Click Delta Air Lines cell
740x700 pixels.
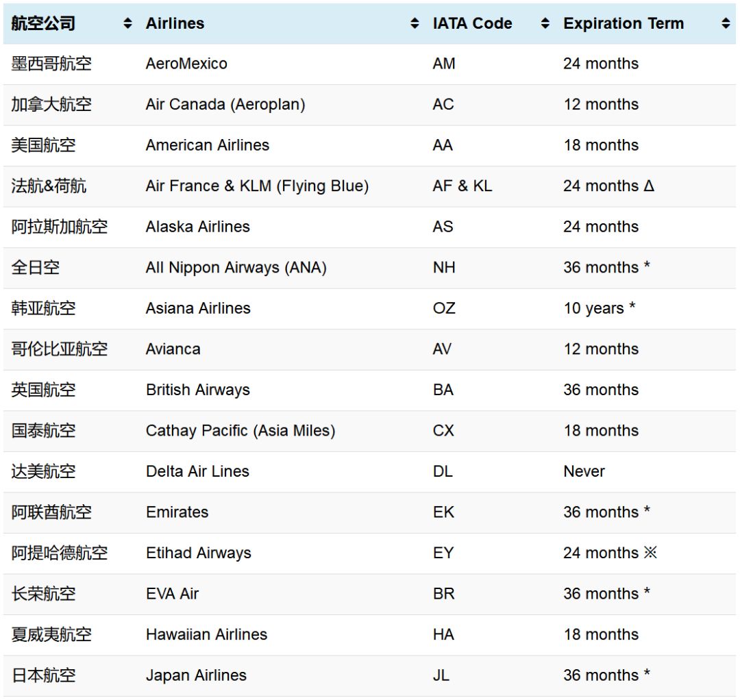[x=198, y=472]
